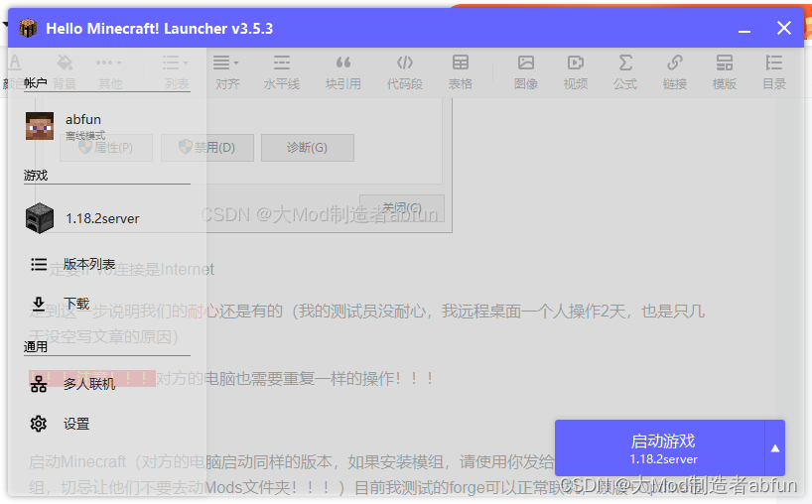Screen dimensions: 812x504
Task: Open the 设置 settings page
Action: (x=107, y=424)
